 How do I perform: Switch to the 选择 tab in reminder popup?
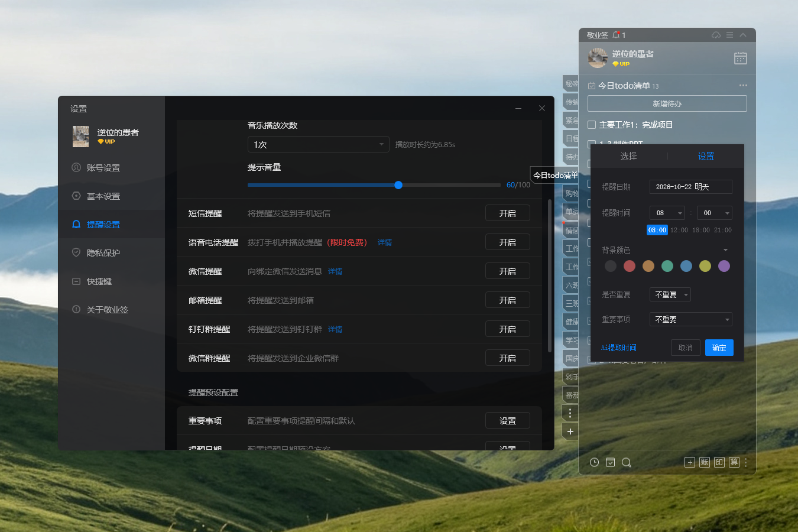[x=628, y=156]
